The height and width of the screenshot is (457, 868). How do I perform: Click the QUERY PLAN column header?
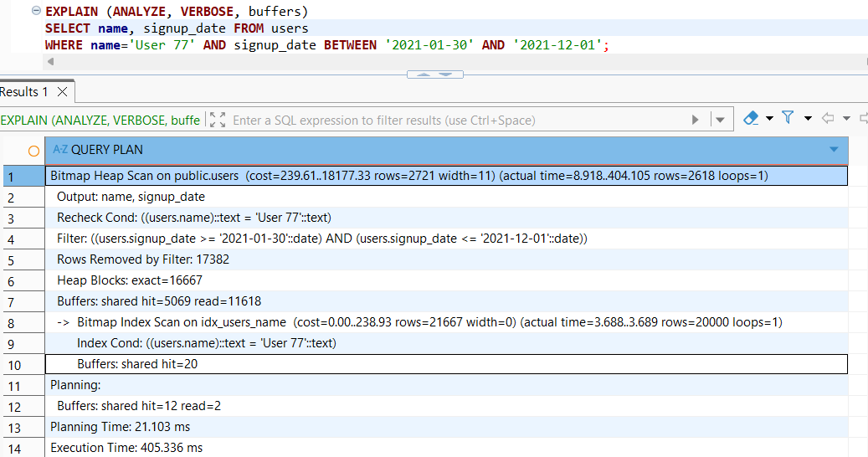point(446,149)
